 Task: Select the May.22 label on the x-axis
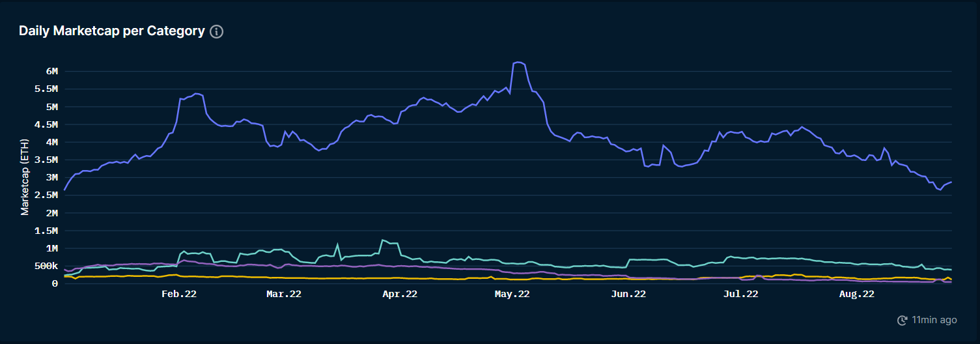click(512, 294)
